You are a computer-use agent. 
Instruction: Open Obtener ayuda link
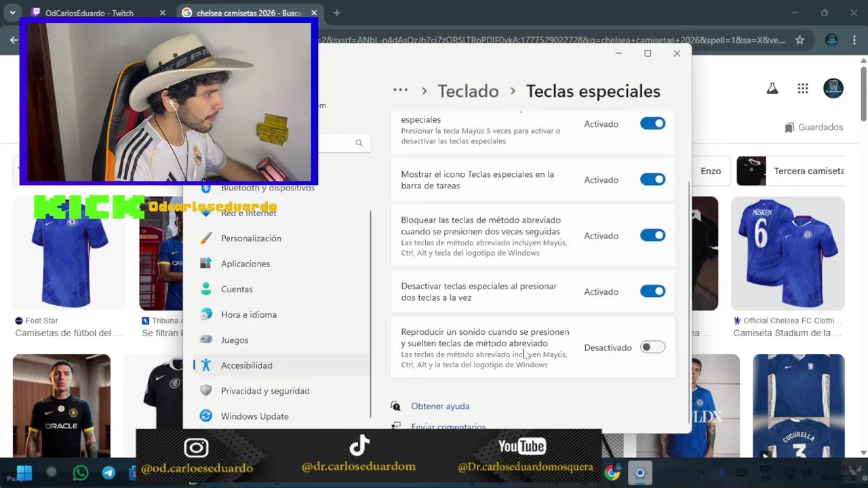coord(440,406)
